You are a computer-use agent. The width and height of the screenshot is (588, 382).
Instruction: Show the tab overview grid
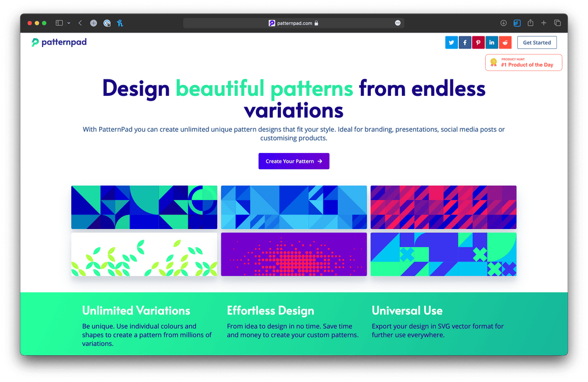coord(557,23)
